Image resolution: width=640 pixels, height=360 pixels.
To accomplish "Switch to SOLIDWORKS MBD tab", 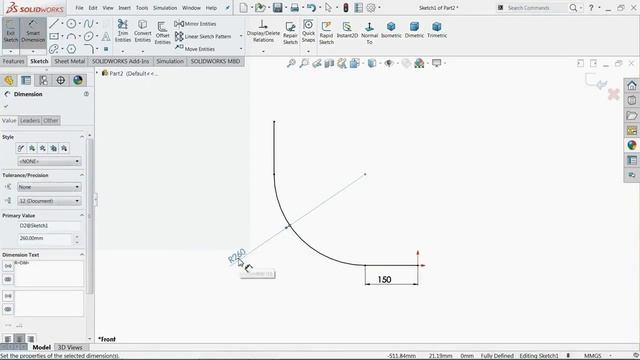I will [x=215, y=61].
